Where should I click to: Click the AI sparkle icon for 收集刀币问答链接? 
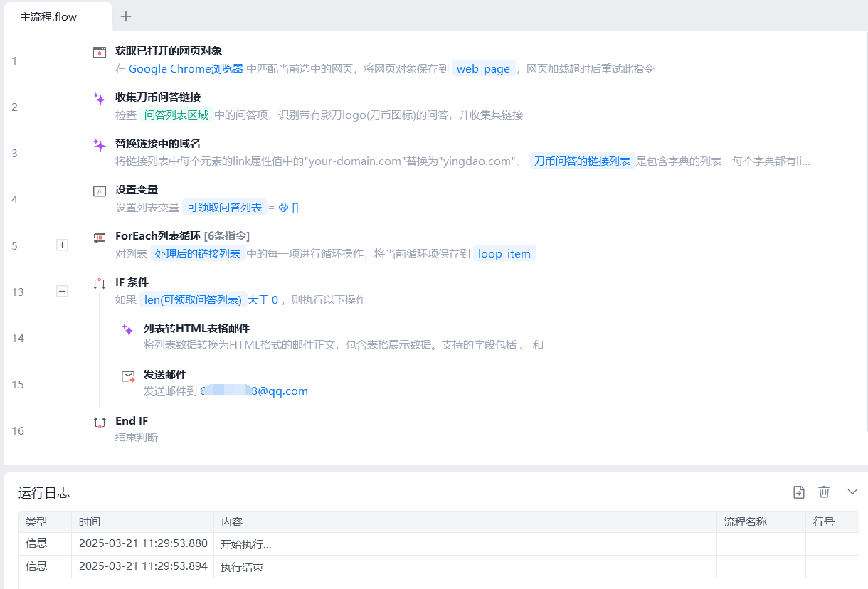point(100,99)
